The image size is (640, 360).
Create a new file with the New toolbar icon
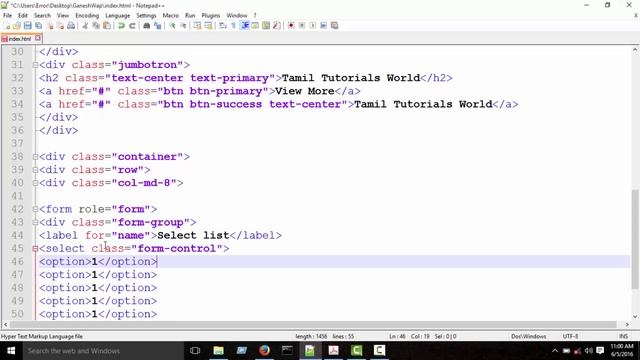coord(7,26)
